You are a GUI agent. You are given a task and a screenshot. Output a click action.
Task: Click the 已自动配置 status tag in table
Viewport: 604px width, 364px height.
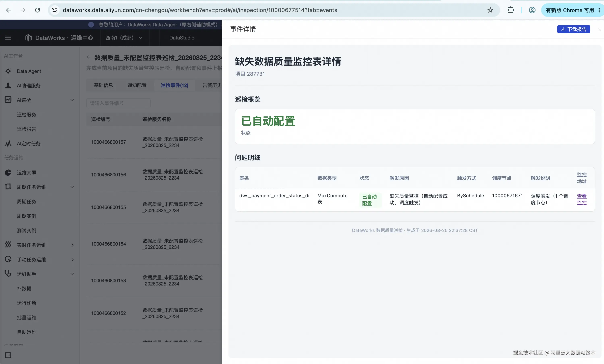click(370, 200)
